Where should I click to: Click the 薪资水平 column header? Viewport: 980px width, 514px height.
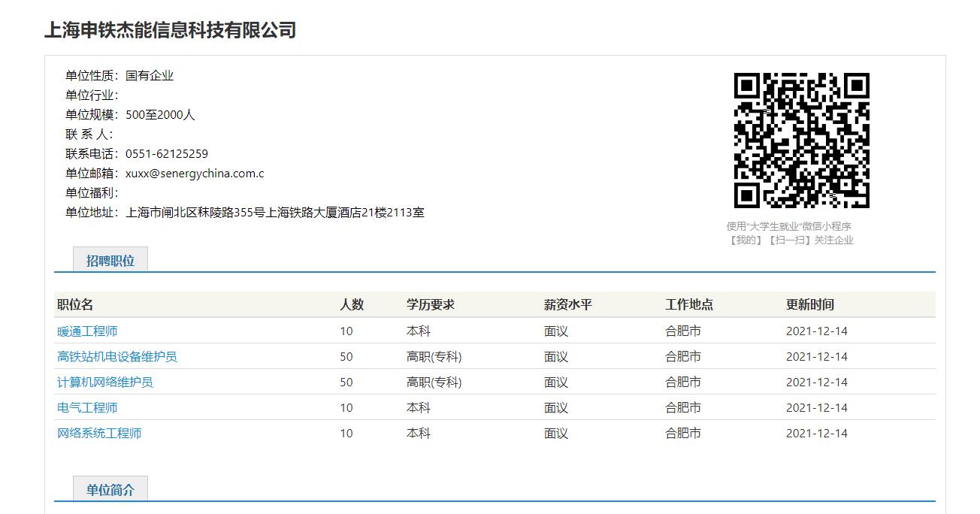point(568,304)
